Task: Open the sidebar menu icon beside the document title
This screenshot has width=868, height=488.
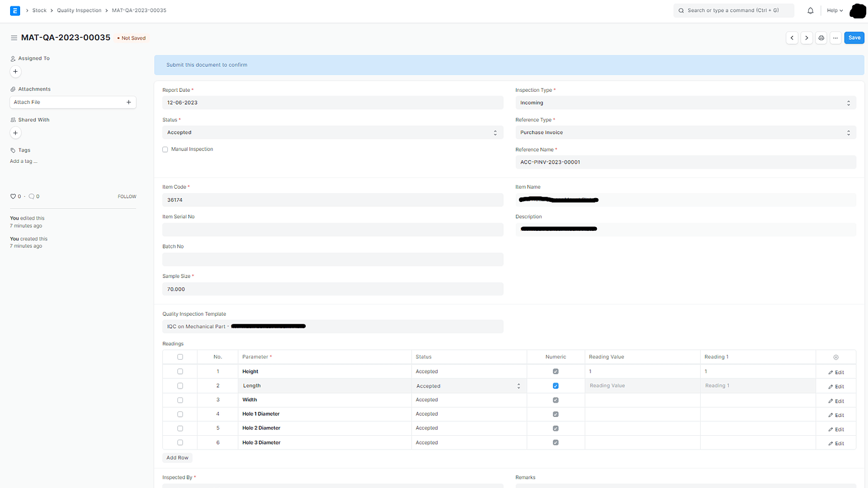Action: [x=13, y=38]
